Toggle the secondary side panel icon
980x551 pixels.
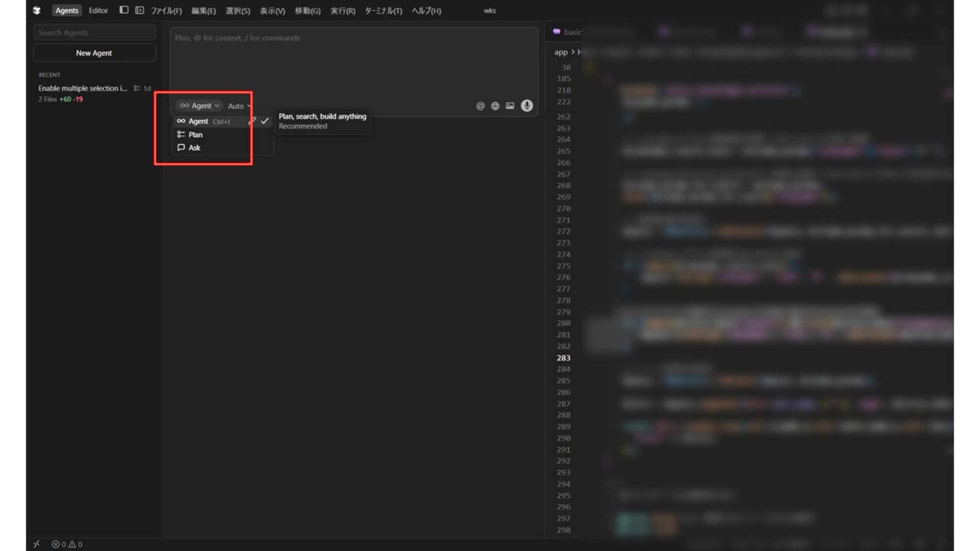139,10
